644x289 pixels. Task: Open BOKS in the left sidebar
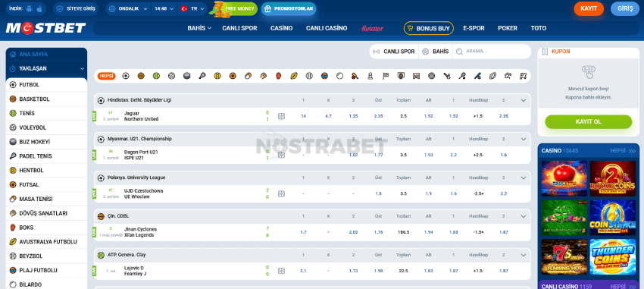coord(46,228)
